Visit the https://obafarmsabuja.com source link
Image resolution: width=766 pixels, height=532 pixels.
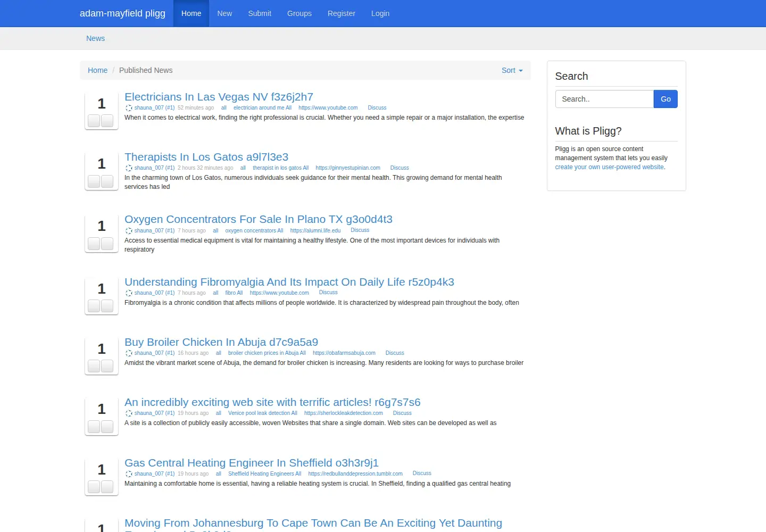[344, 353]
